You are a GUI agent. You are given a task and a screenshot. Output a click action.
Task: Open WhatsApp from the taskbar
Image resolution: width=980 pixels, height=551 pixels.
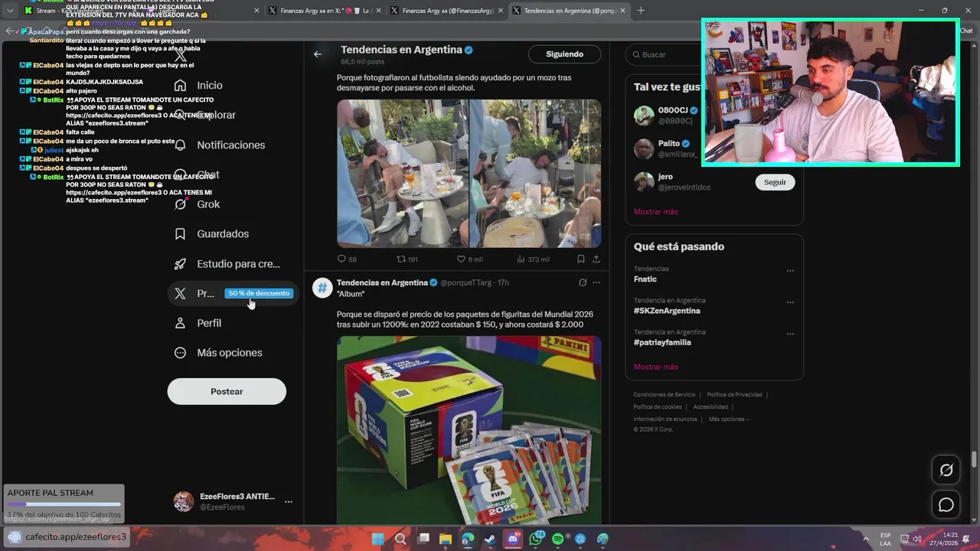pyautogui.click(x=536, y=539)
